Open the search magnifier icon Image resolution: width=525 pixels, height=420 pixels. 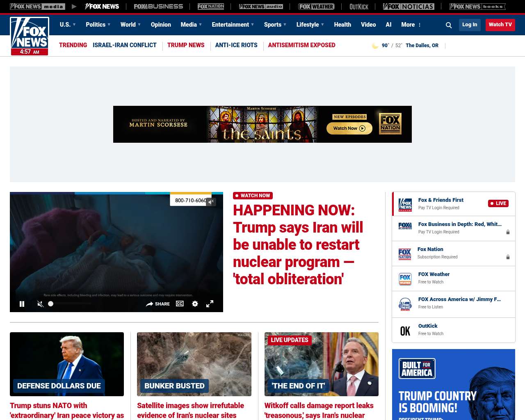(x=449, y=25)
